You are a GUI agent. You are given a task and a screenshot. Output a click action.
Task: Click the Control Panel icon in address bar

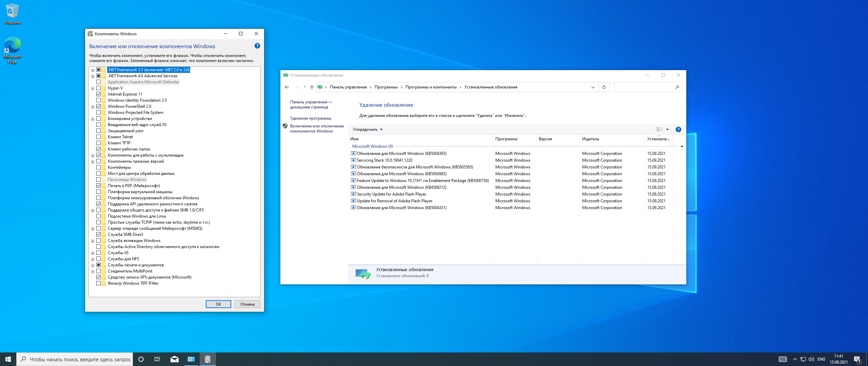point(320,87)
